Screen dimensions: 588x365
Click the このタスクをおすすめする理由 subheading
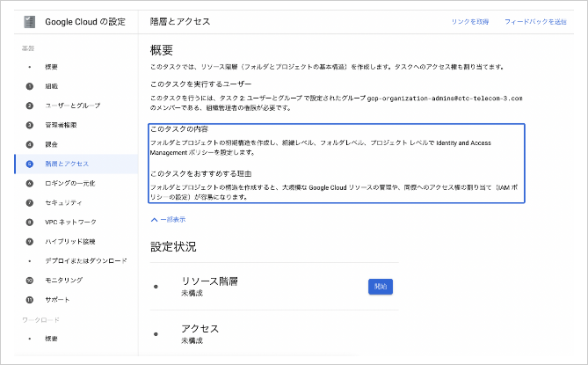pos(200,173)
